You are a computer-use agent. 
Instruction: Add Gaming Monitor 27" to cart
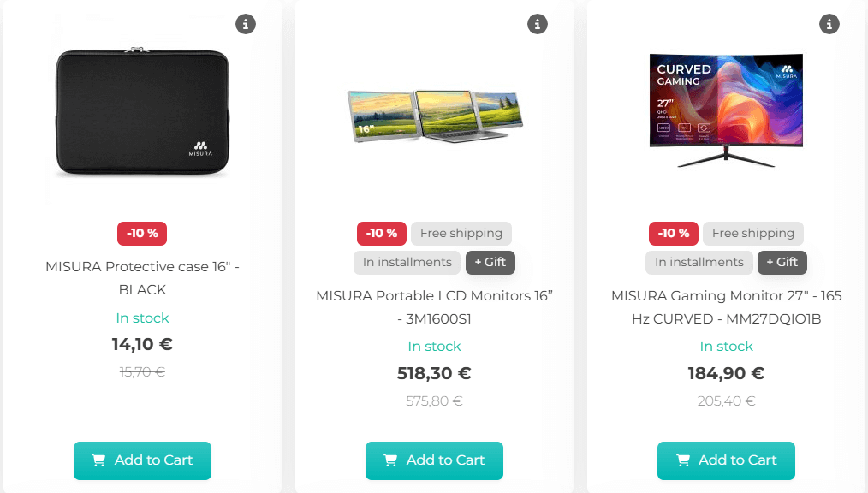coord(726,460)
